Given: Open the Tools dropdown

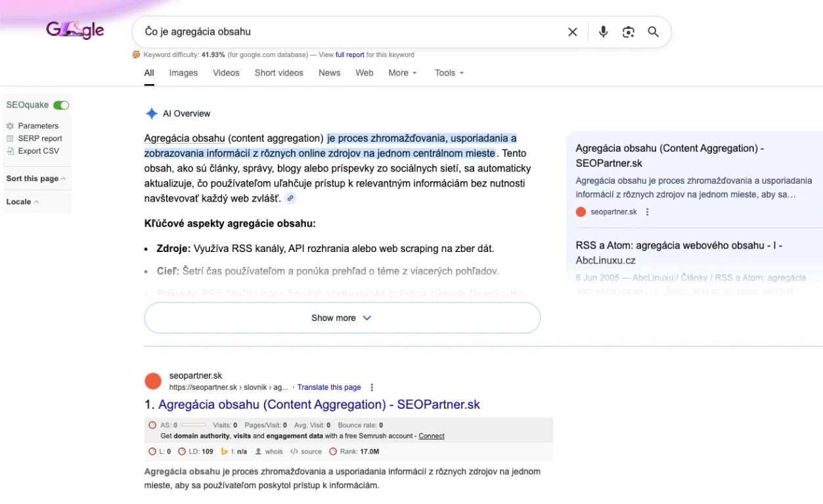Looking at the screenshot, I should click(x=449, y=73).
